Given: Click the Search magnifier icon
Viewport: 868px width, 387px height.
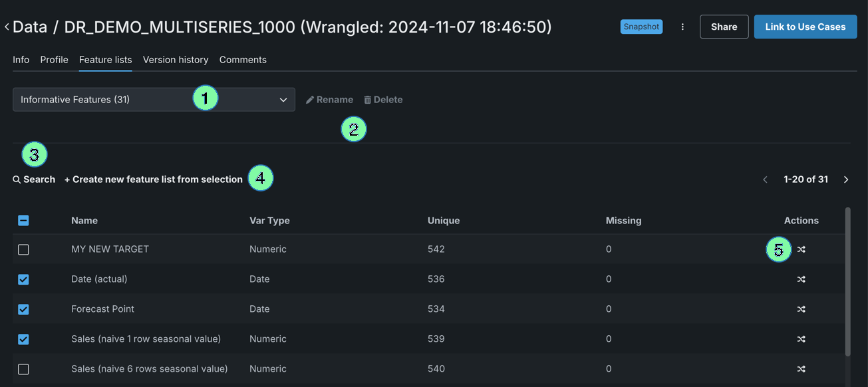Looking at the screenshot, I should 17,180.
